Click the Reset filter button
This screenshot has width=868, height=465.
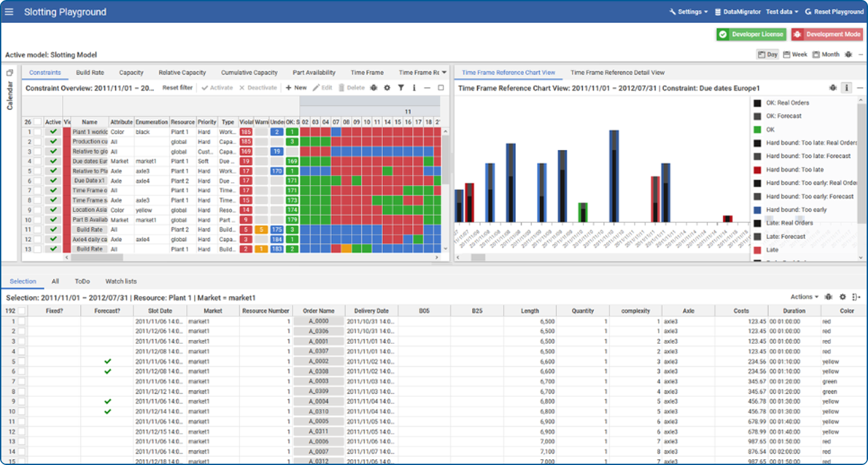pyautogui.click(x=178, y=87)
